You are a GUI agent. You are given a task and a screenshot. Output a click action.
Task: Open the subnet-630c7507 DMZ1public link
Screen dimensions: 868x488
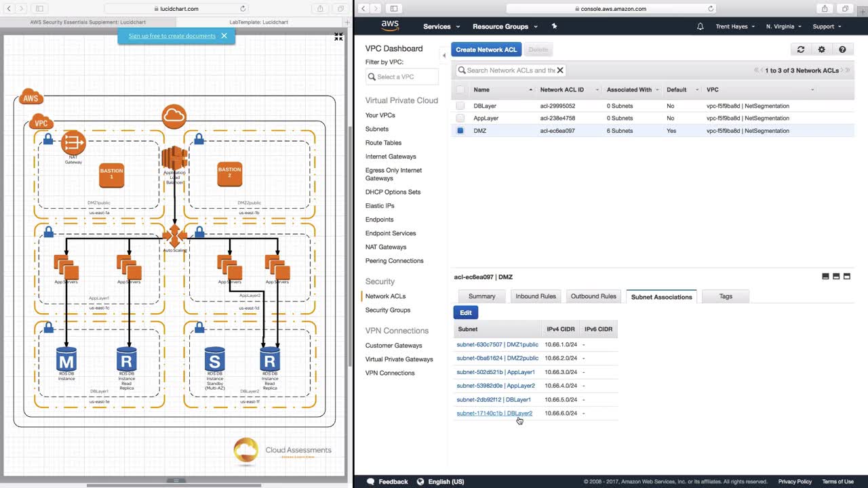(x=497, y=344)
